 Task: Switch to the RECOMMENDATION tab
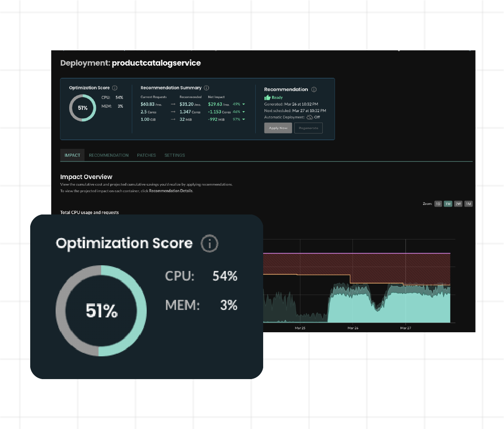(109, 155)
